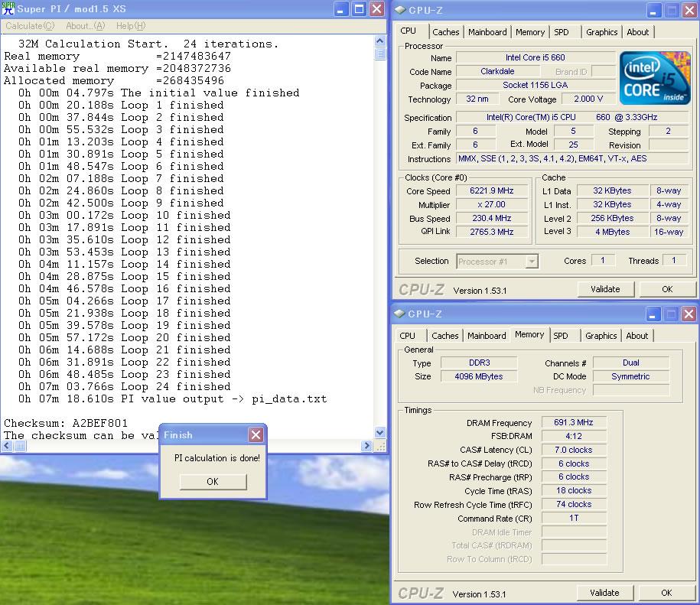Click Super PI horizontal scrollbar right arrow

tap(366, 446)
